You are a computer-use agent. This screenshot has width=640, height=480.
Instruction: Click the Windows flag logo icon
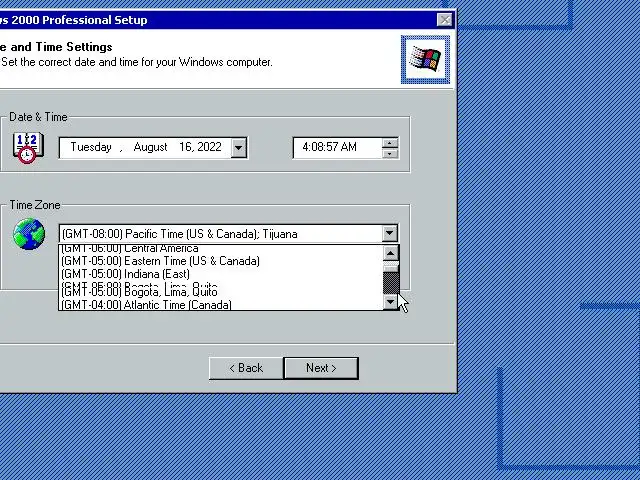425,60
